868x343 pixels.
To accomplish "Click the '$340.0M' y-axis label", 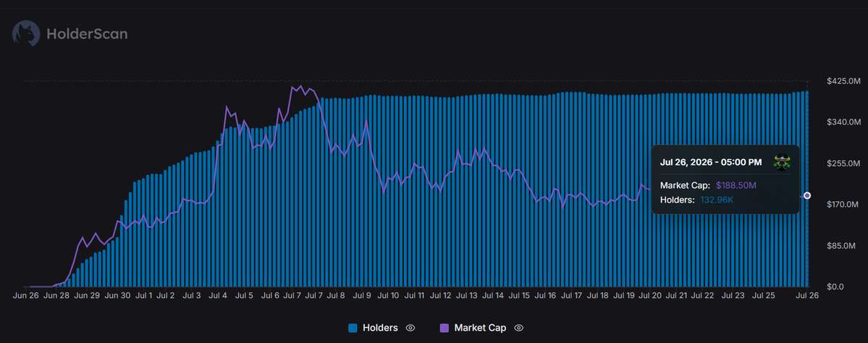I will [x=843, y=122].
